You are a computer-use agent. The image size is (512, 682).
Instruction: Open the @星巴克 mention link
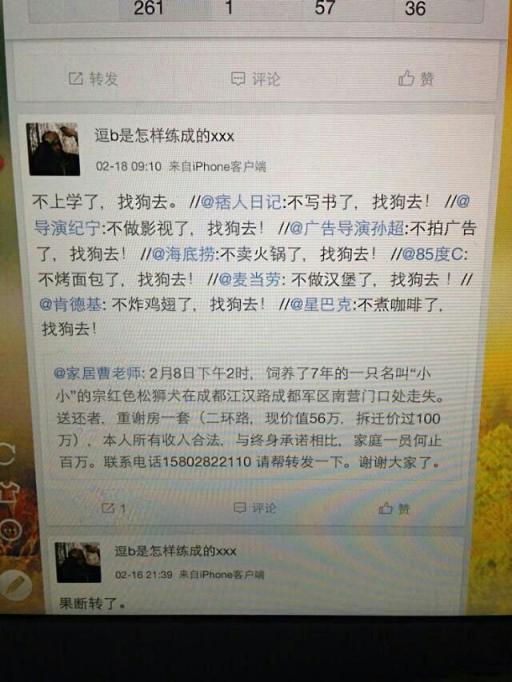(321, 304)
